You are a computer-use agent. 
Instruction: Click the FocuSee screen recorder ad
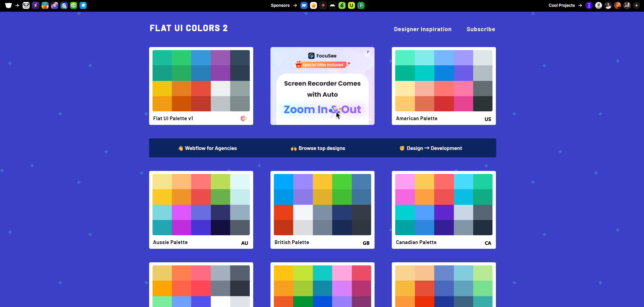(x=322, y=86)
